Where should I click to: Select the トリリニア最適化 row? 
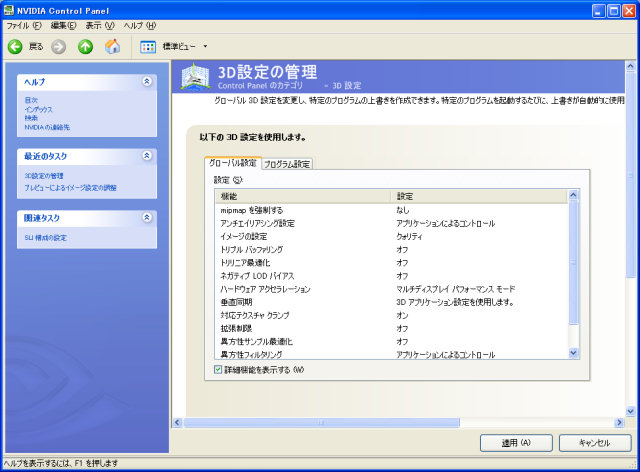coord(391,263)
